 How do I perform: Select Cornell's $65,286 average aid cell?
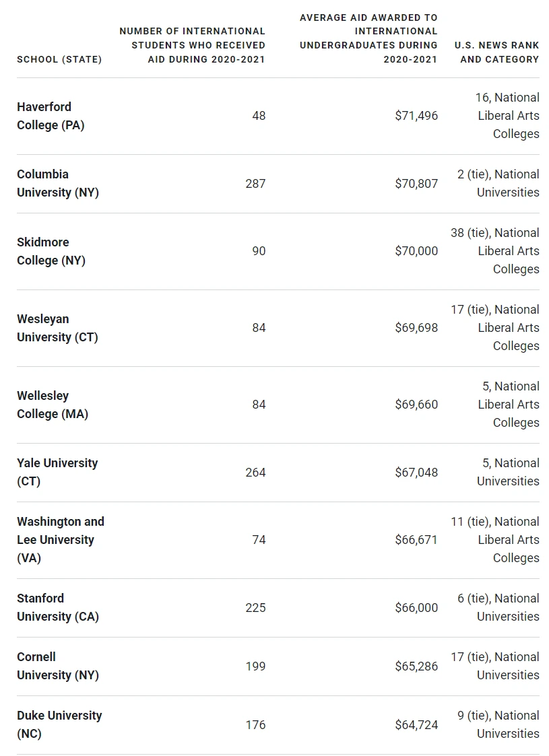pyautogui.click(x=416, y=666)
